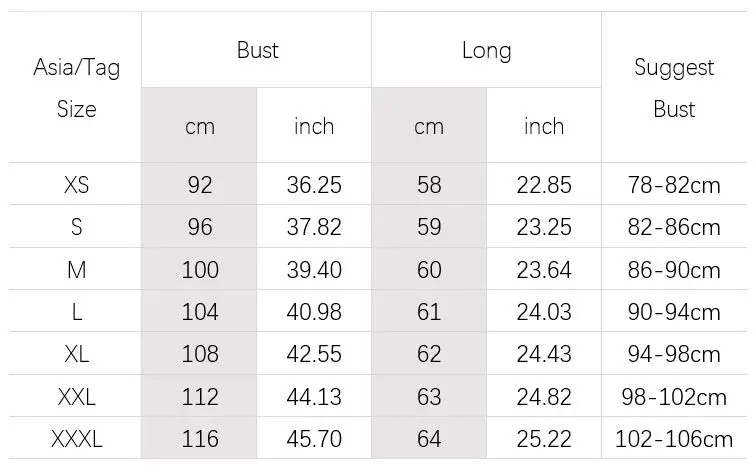Click the XXL size label

pyautogui.click(x=76, y=397)
